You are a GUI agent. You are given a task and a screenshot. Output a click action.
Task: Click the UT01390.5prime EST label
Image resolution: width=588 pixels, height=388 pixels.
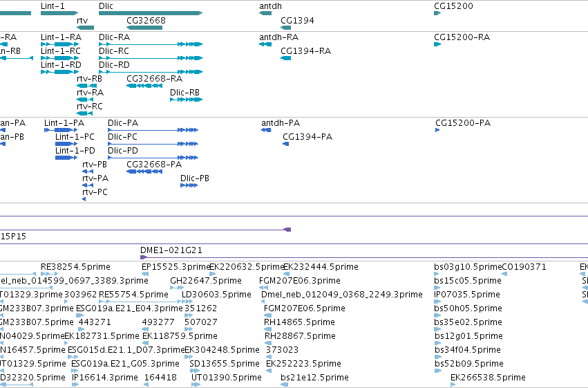pos(227,378)
